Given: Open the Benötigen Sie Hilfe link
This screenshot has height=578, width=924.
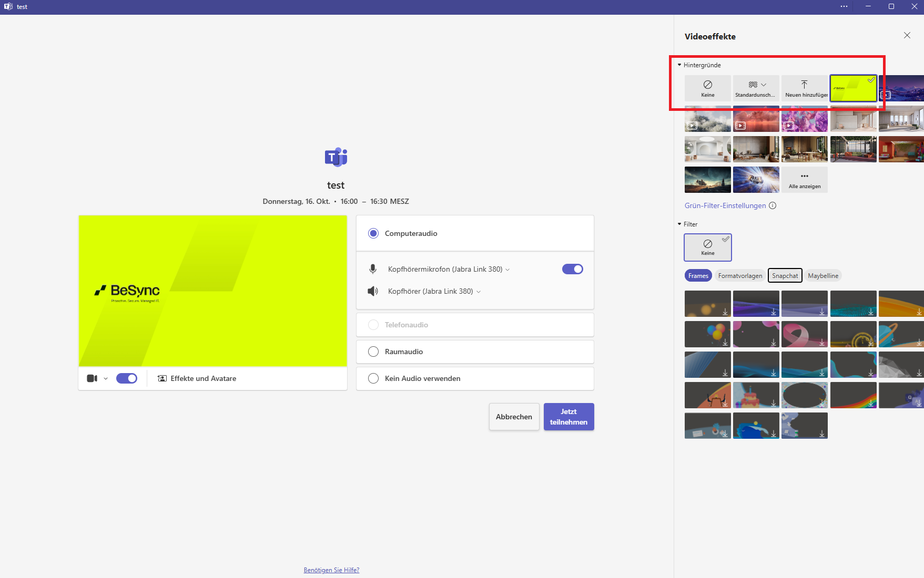Looking at the screenshot, I should coord(331,570).
